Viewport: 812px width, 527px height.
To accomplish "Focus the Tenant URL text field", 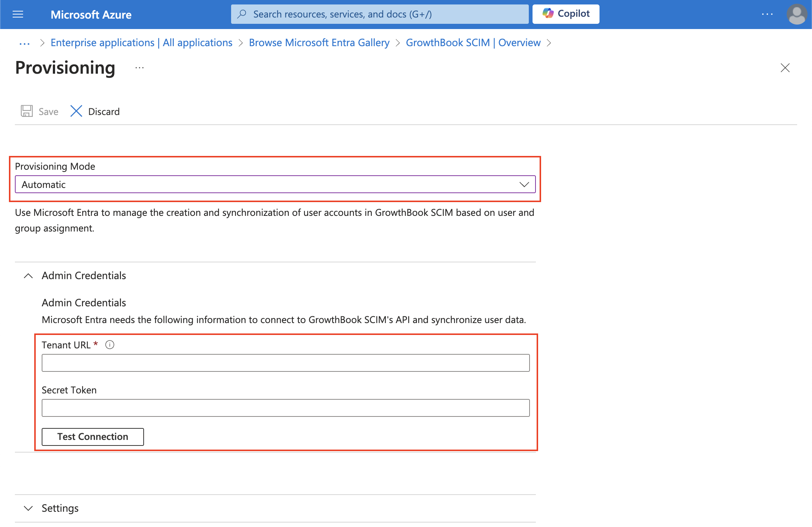I will (x=285, y=363).
